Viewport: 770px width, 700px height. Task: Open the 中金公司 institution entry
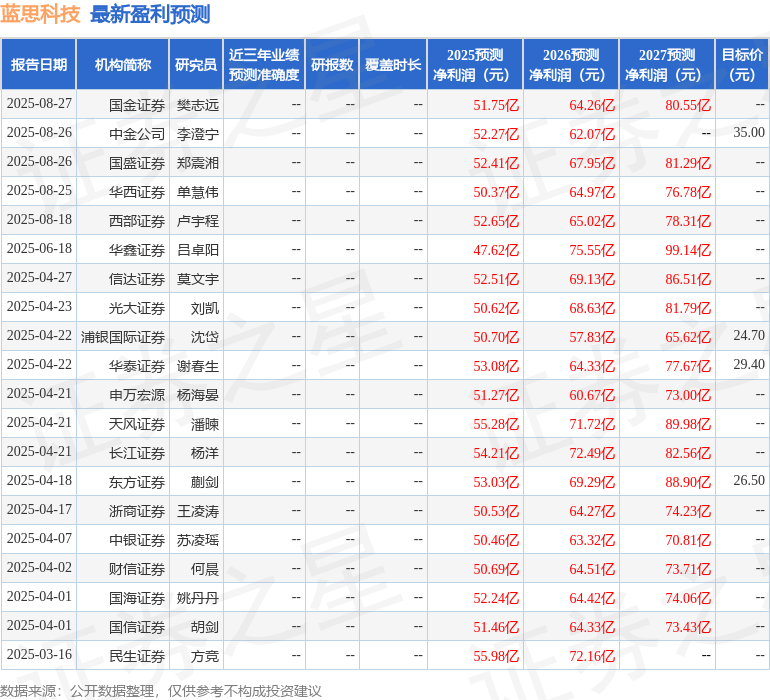[x=136, y=133]
